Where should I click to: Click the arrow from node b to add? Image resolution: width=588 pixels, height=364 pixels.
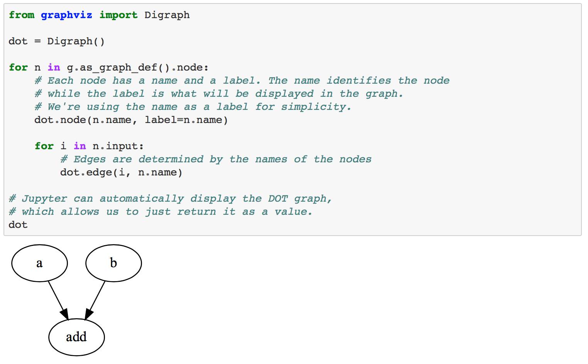pos(95,300)
